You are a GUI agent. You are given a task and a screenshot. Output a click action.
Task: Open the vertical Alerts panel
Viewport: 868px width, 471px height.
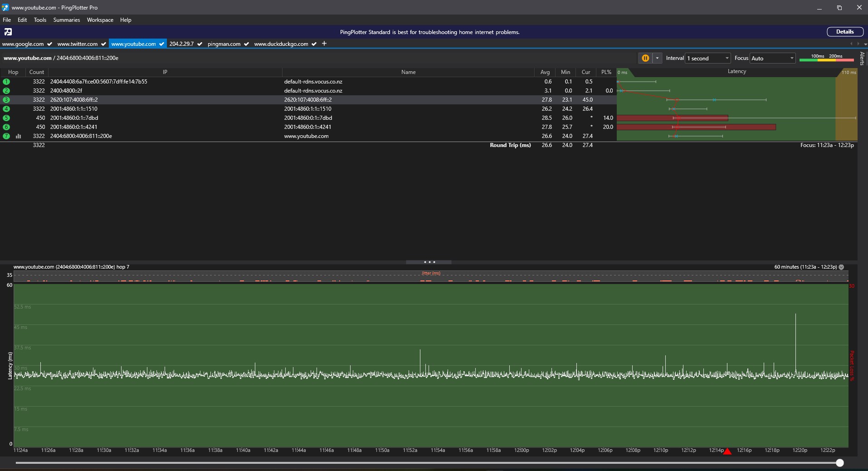point(862,58)
